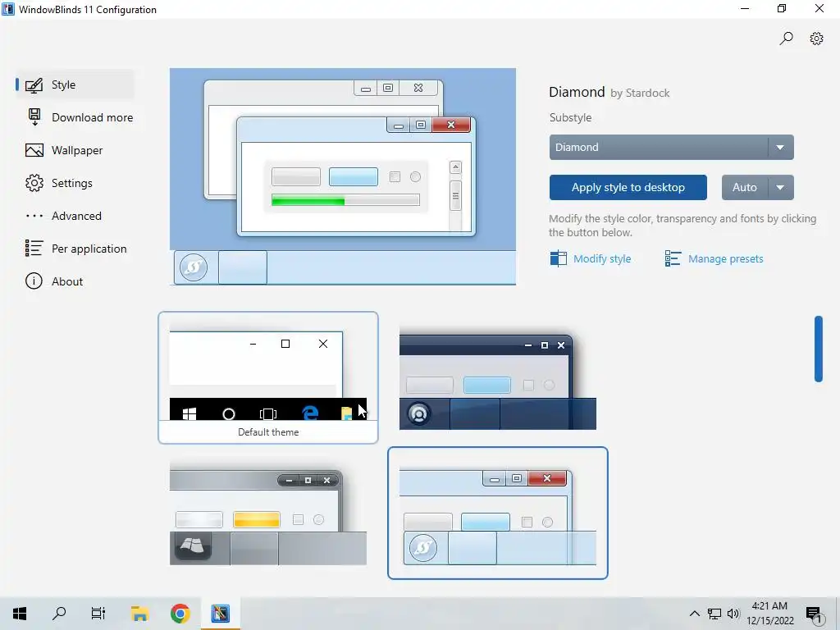Apply style to desktop
This screenshot has width=840, height=630.
[x=628, y=188]
